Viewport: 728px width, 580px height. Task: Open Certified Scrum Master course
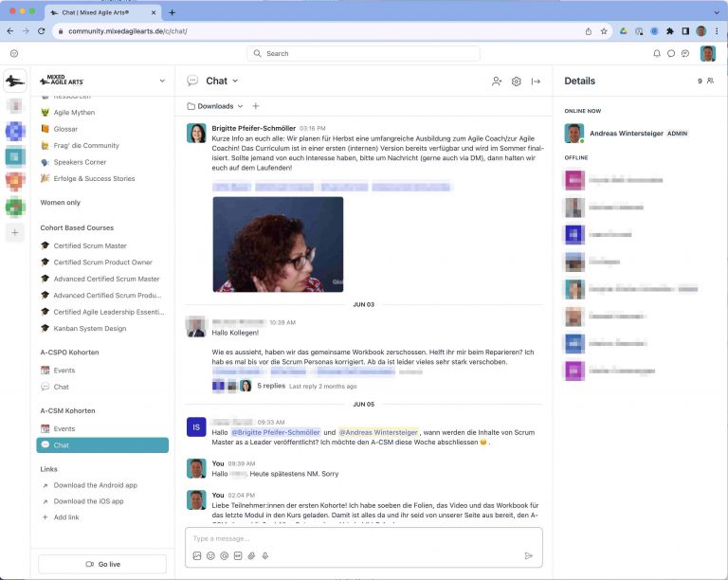[x=89, y=245]
